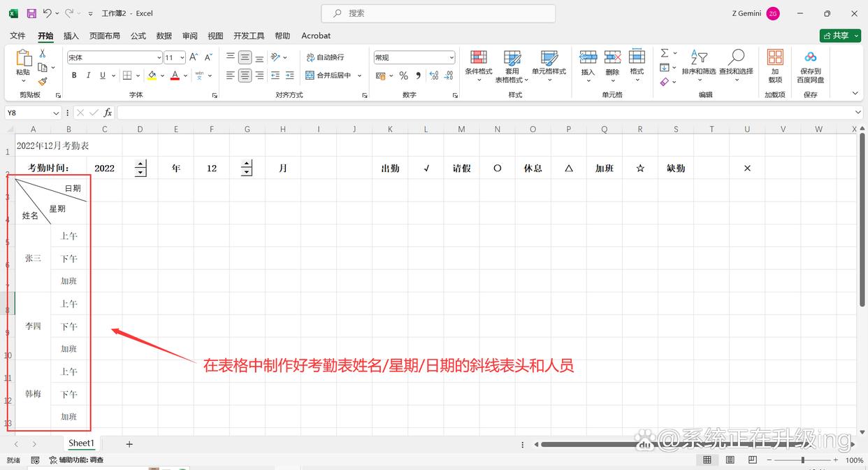The image size is (868, 470).
Task: Apply comma style number format
Action: coord(418,76)
